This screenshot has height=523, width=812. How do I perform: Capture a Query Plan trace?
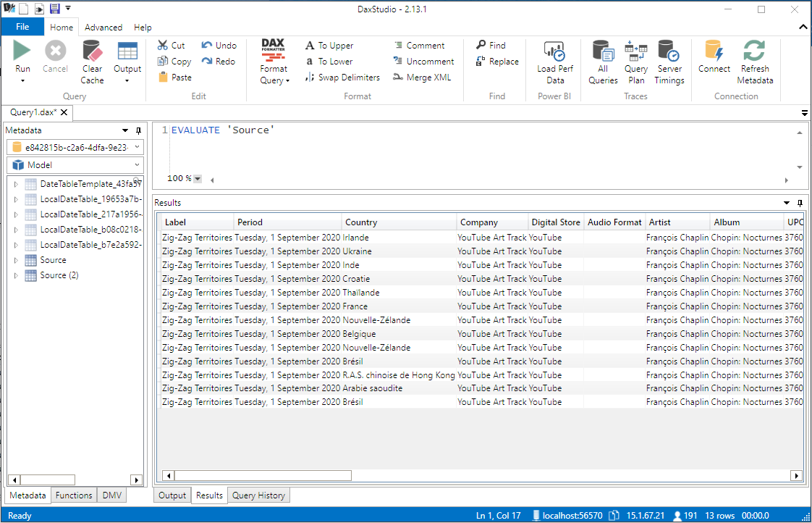coord(635,62)
